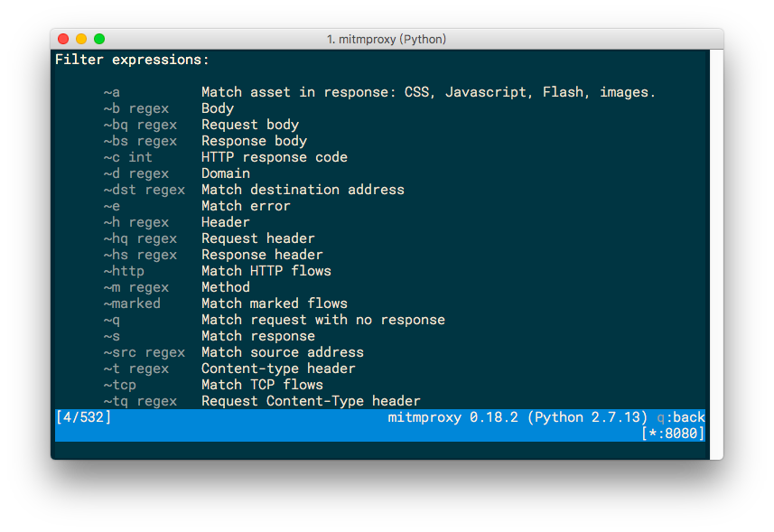The image size is (774, 532).
Task: Click the '~marked' filter expression
Action: pyautogui.click(x=132, y=304)
